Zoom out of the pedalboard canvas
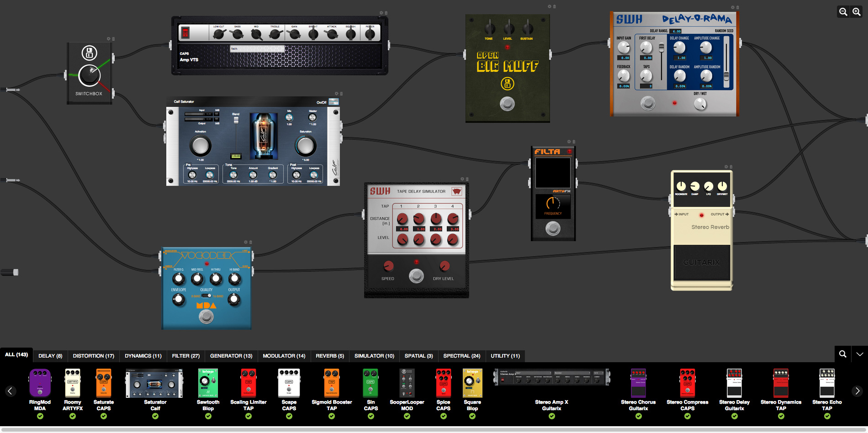 coord(843,12)
